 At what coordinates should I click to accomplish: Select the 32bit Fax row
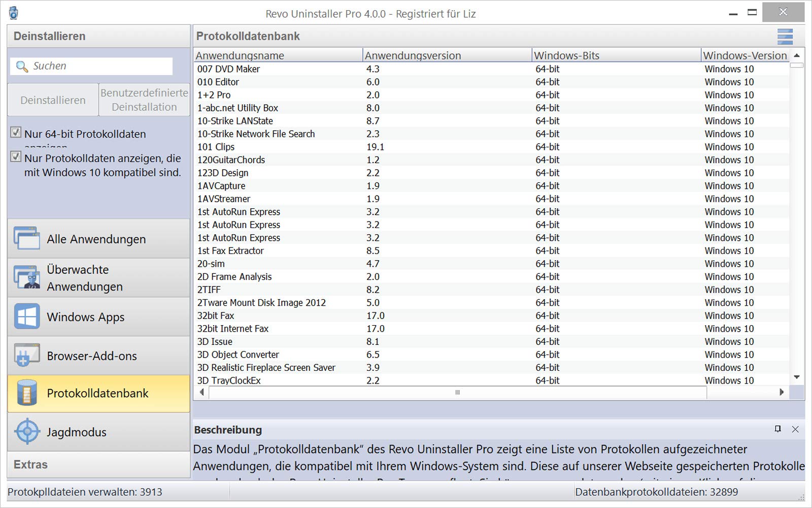(491, 315)
